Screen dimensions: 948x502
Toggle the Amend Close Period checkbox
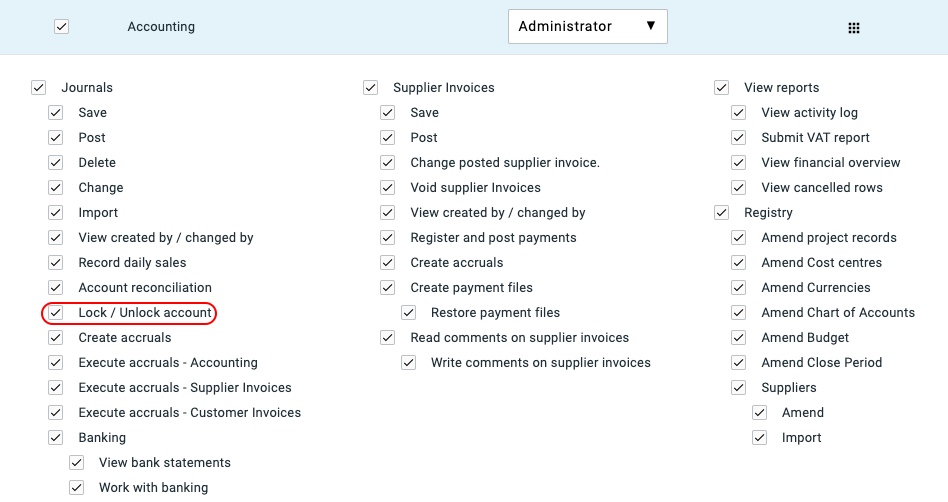[x=738, y=363]
